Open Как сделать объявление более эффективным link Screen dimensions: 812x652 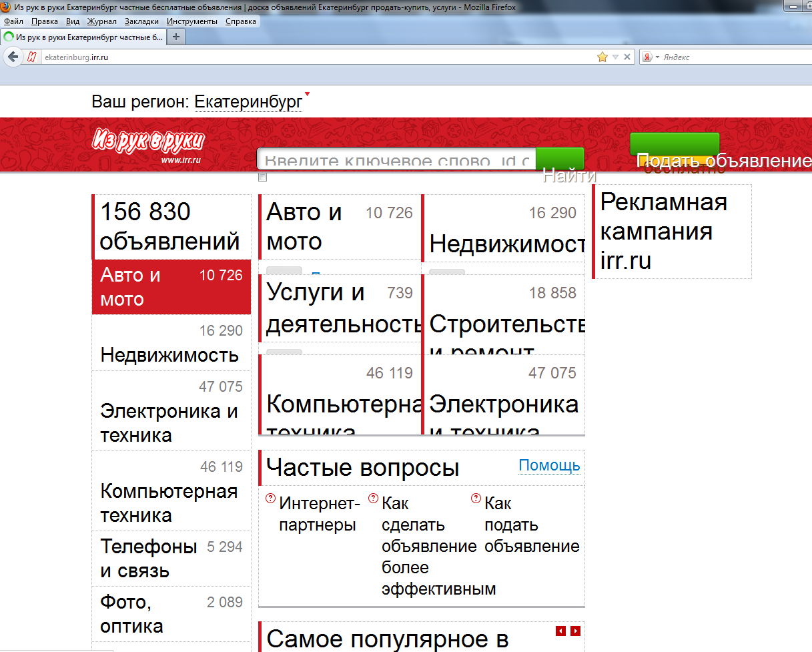tap(438, 546)
